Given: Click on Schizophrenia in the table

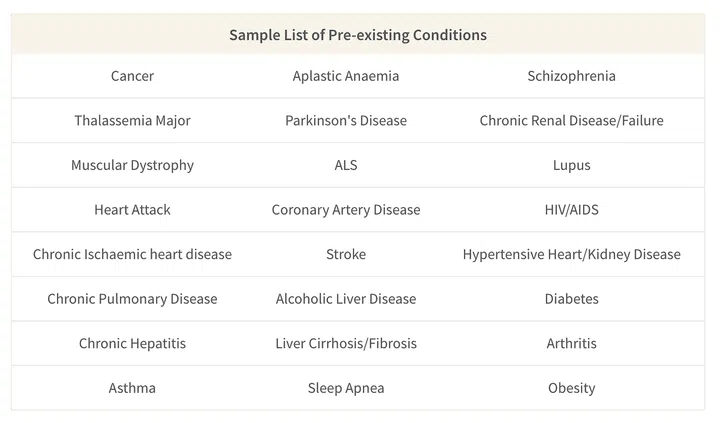Looking at the screenshot, I should tap(571, 76).
